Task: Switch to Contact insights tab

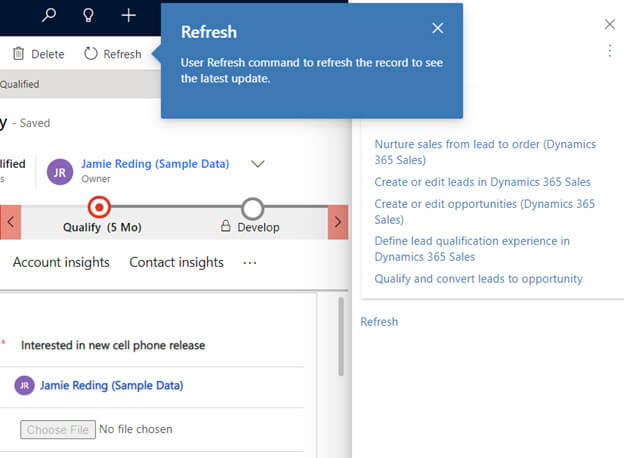Action: pyautogui.click(x=176, y=262)
